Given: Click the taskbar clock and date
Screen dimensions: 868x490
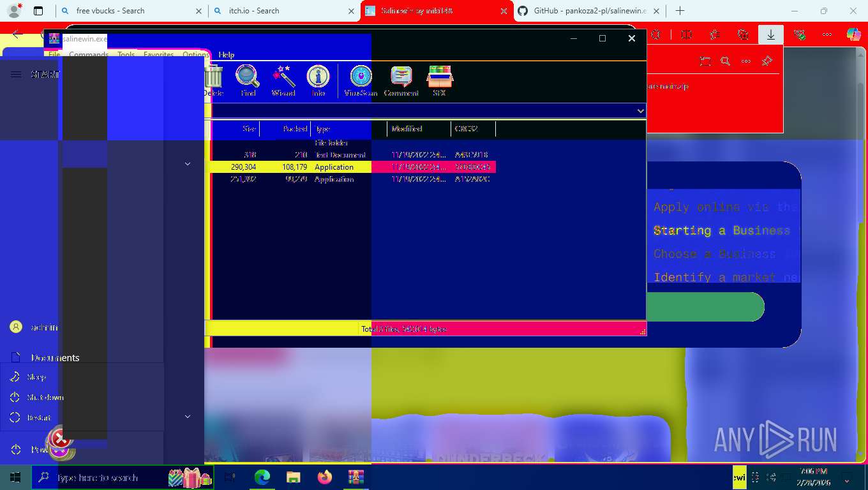Looking at the screenshot, I should point(813,477).
